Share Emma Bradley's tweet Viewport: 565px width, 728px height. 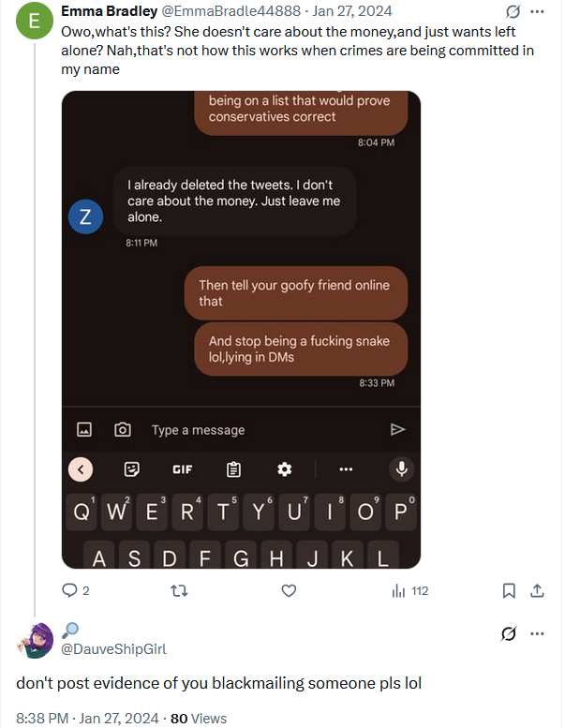pyautogui.click(x=537, y=590)
